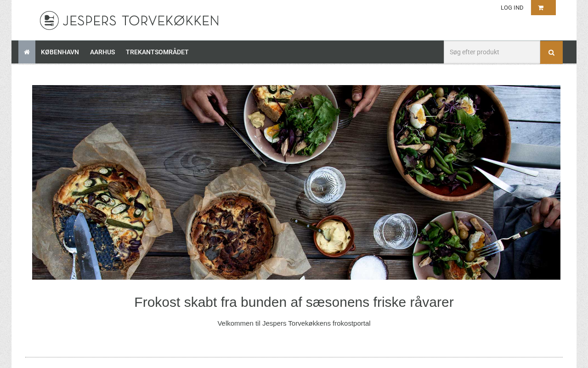Open the shopping cart

543,7
